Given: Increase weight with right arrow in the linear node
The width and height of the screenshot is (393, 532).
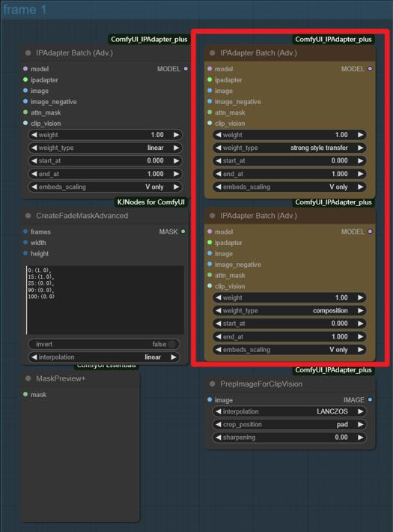Looking at the screenshot, I should [177, 135].
